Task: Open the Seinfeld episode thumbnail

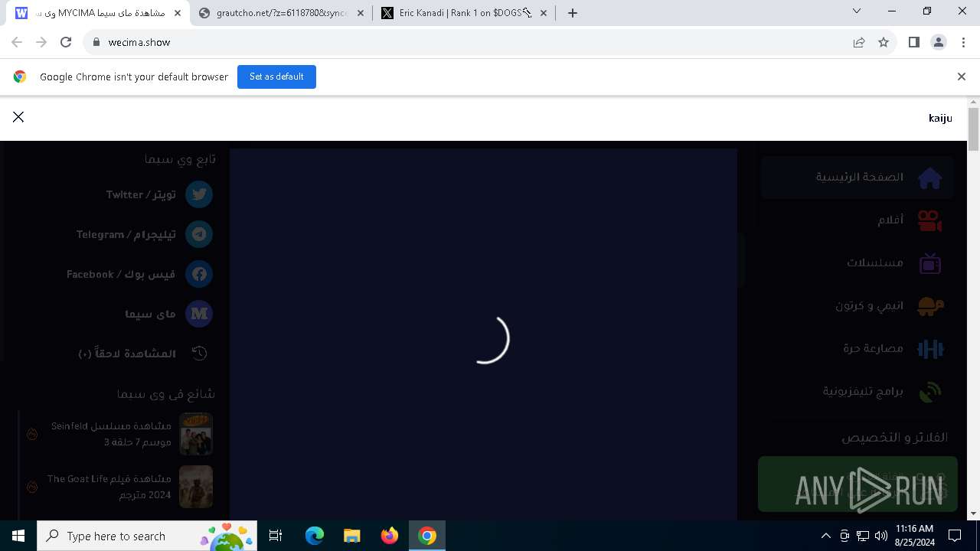Action: [196, 434]
